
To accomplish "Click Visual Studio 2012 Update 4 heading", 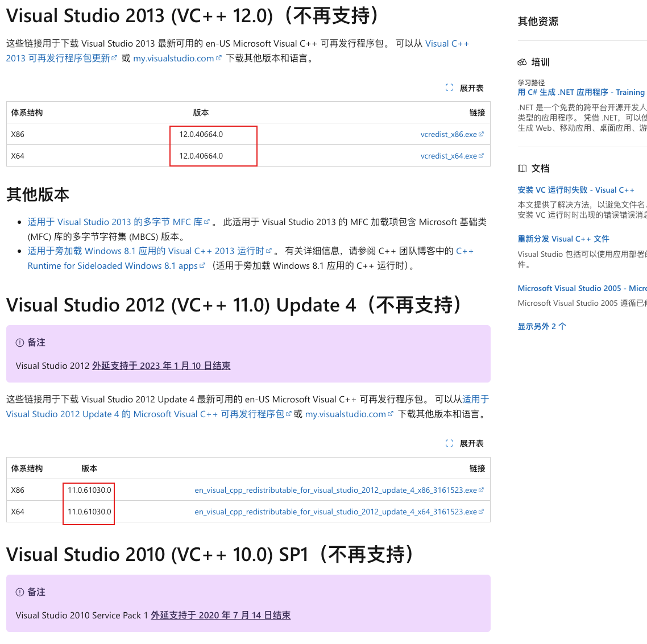I will (x=234, y=305).
